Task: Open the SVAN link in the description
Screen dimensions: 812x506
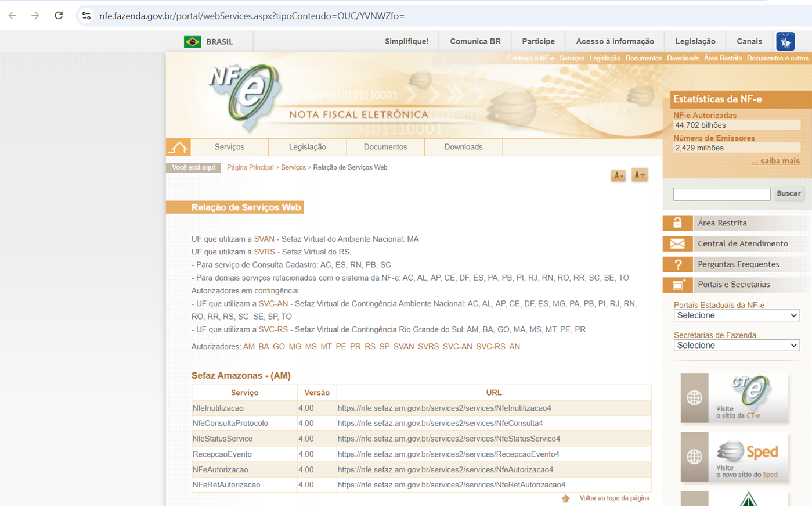Action: point(264,239)
